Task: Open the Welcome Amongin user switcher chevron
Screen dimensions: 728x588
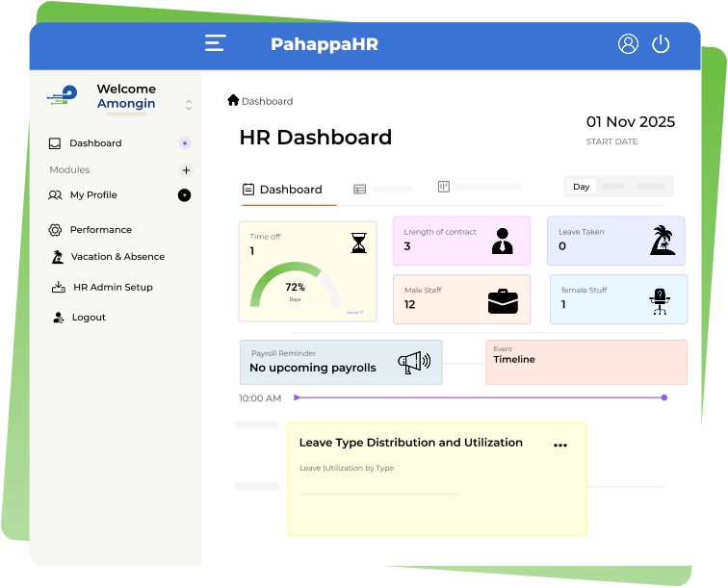Action: point(189,105)
